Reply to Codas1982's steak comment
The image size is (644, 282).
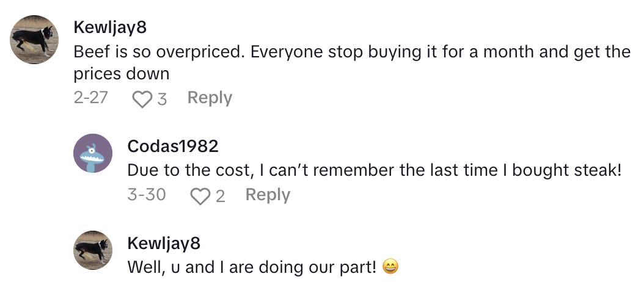pyautogui.click(x=268, y=195)
